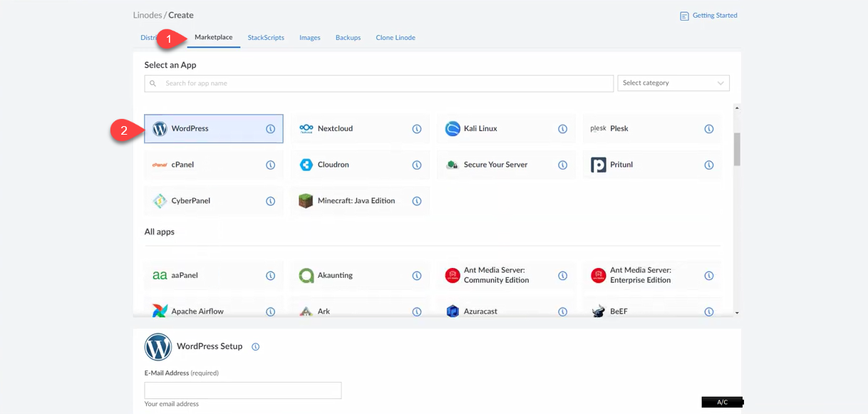Click the search magnifier icon
The image size is (868, 414).
153,83
